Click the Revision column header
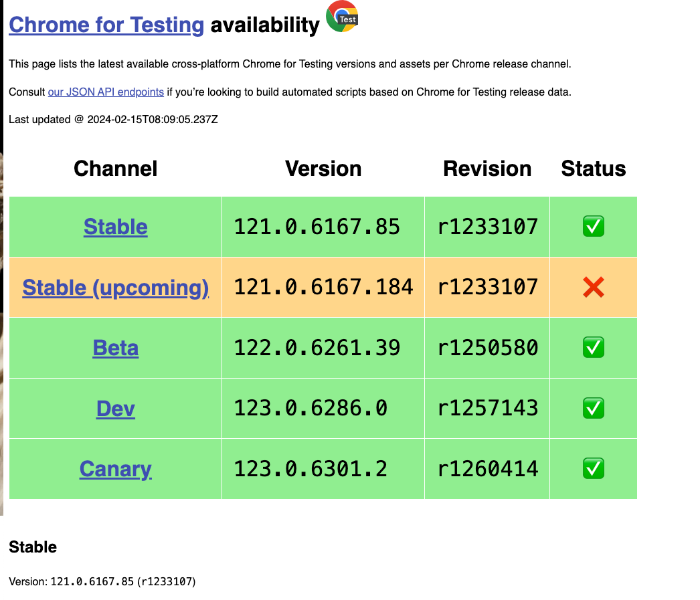This screenshot has width=700, height=600. tap(487, 169)
